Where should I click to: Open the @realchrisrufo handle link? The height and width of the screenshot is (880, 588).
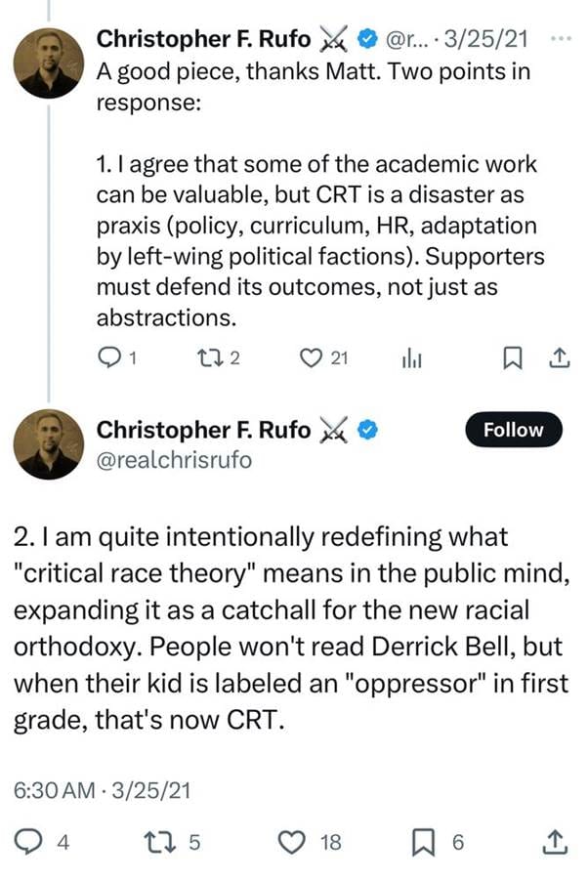pos(173,458)
